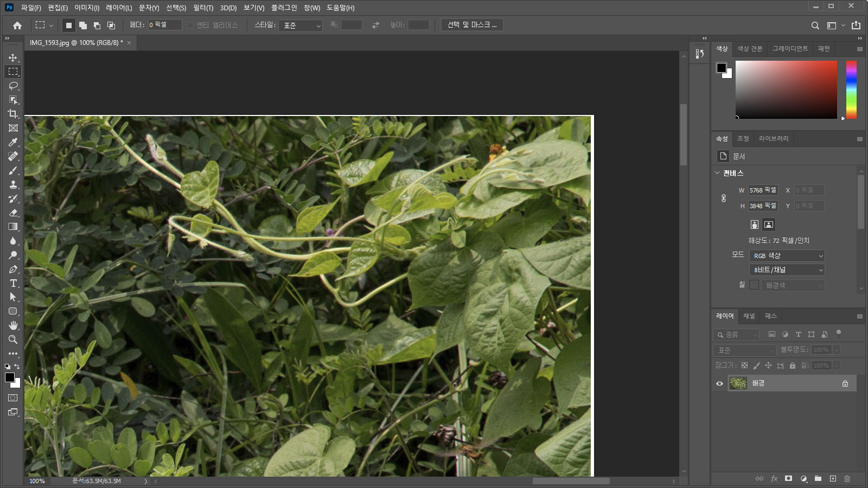Select Subtract from selection mode

(x=97, y=25)
